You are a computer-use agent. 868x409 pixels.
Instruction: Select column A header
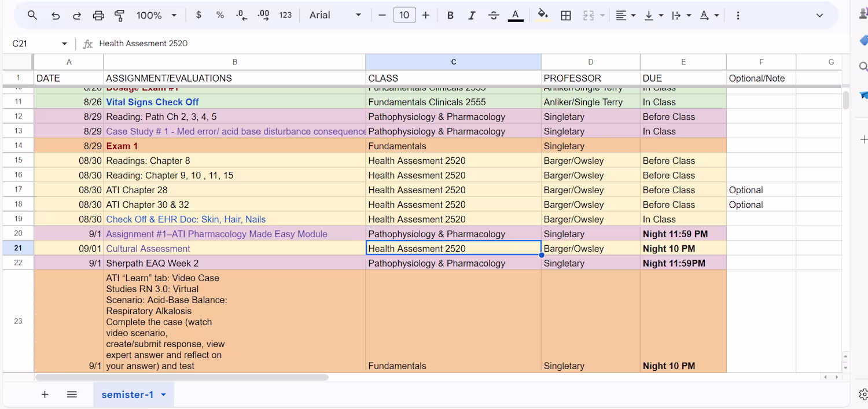tap(69, 62)
